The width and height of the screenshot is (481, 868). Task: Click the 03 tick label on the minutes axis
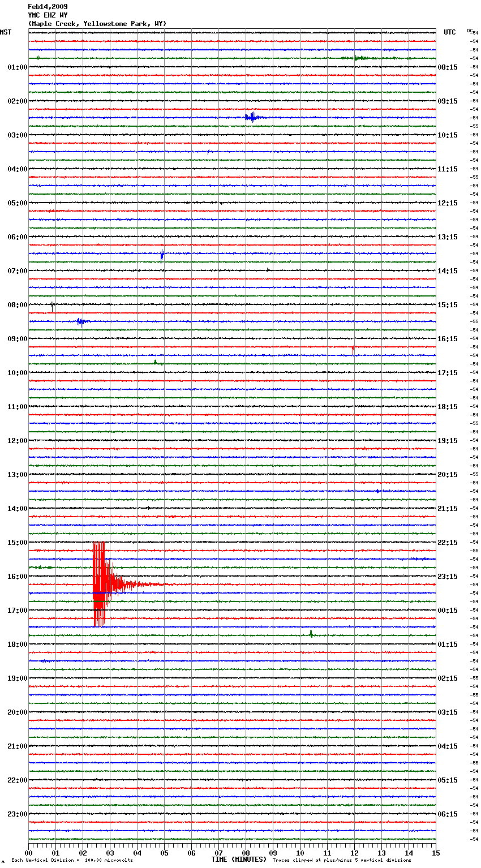tap(110, 853)
